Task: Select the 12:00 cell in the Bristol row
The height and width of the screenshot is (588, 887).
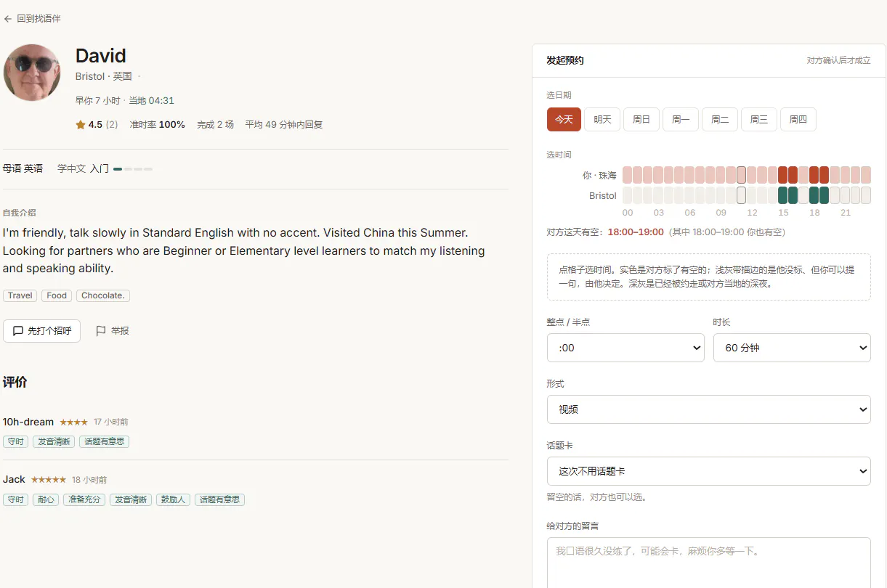Action: click(x=752, y=195)
